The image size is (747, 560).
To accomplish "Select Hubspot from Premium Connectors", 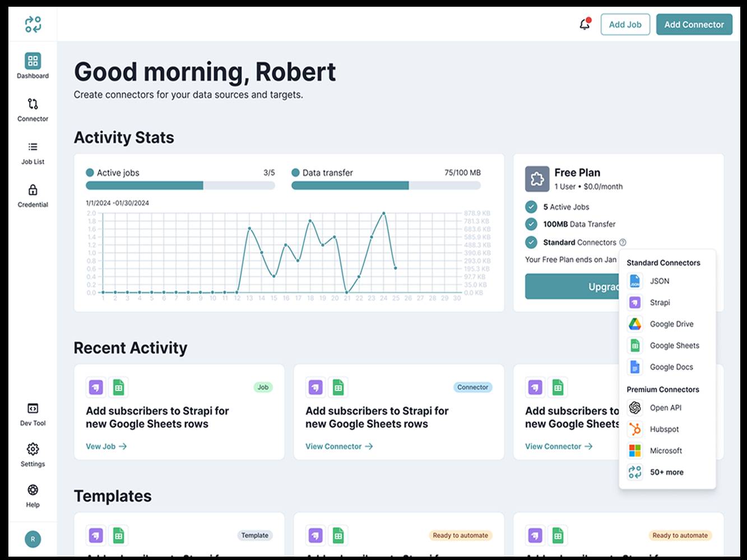I will pyautogui.click(x=664, y=429).
